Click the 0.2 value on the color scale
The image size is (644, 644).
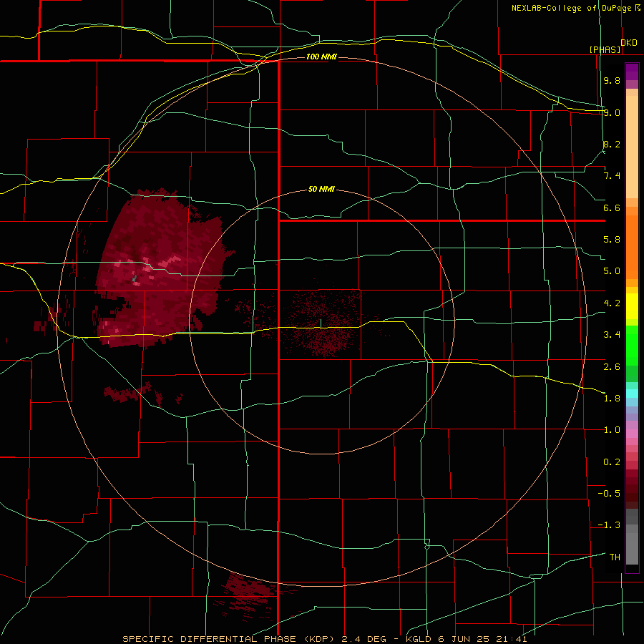[612, 462]
